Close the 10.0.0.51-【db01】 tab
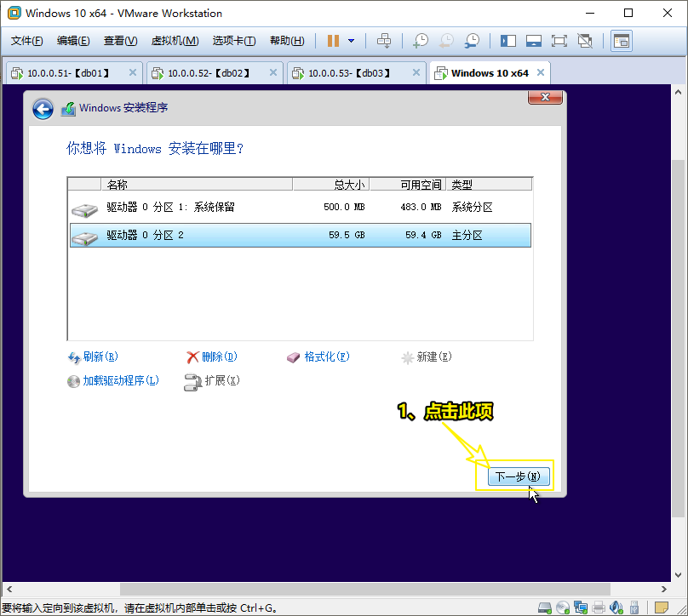 [133, 72]
